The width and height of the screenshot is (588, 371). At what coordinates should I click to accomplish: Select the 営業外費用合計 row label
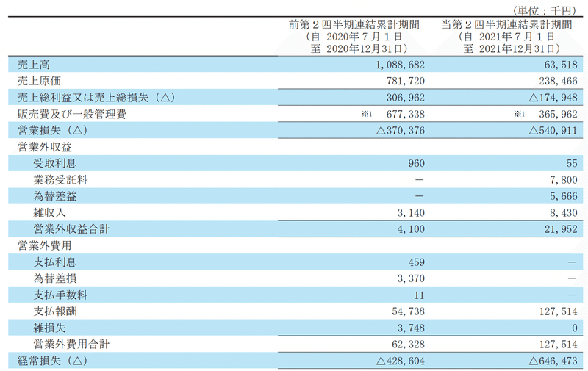[71, 345]
